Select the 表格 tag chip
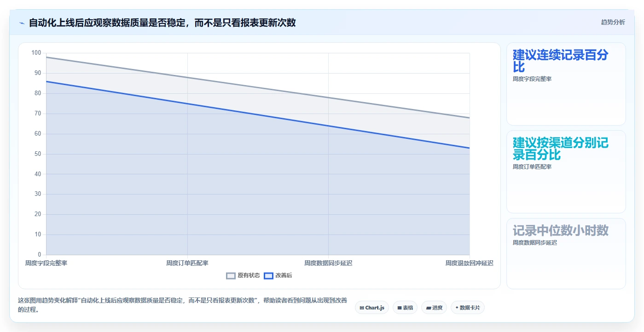The height and width of the screenshot is (332, 644). click(405, 308)
